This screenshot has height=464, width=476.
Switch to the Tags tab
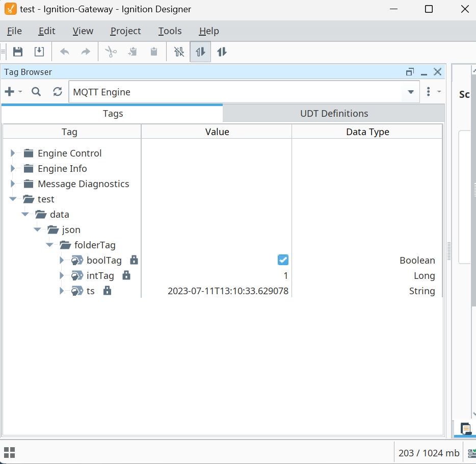click(112, 114)
